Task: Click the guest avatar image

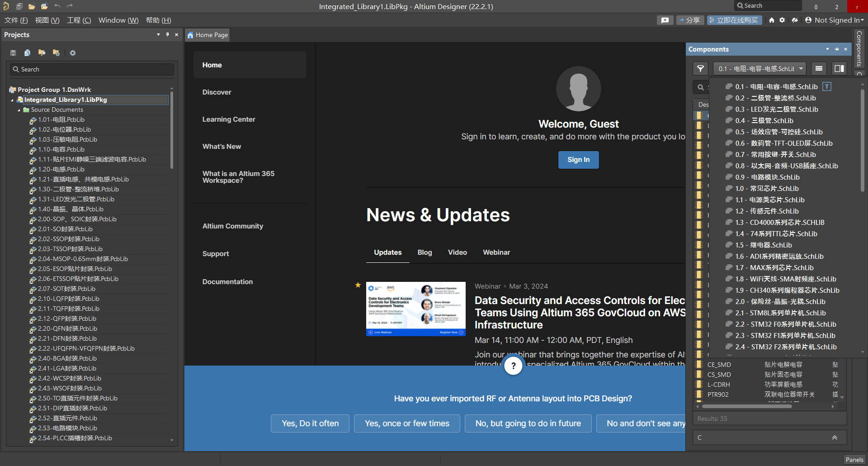Action: click(578, 89)
